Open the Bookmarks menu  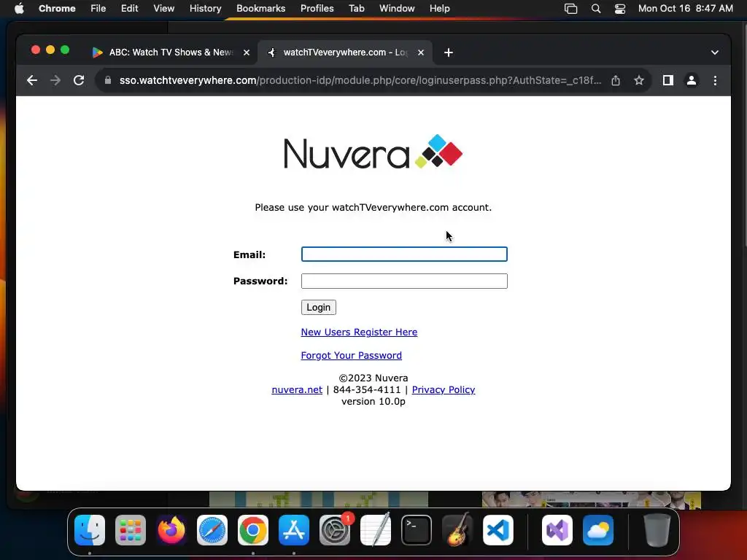[260, 9]
